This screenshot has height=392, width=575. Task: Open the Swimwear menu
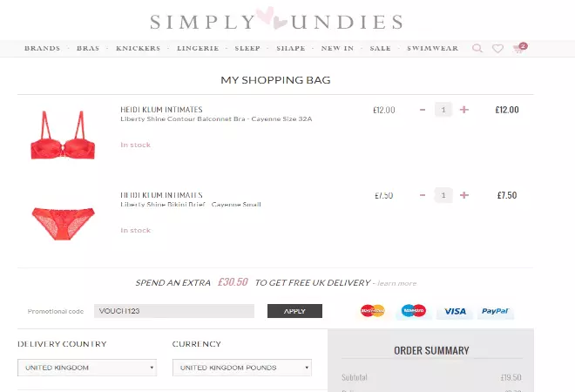tap(432, 49)
